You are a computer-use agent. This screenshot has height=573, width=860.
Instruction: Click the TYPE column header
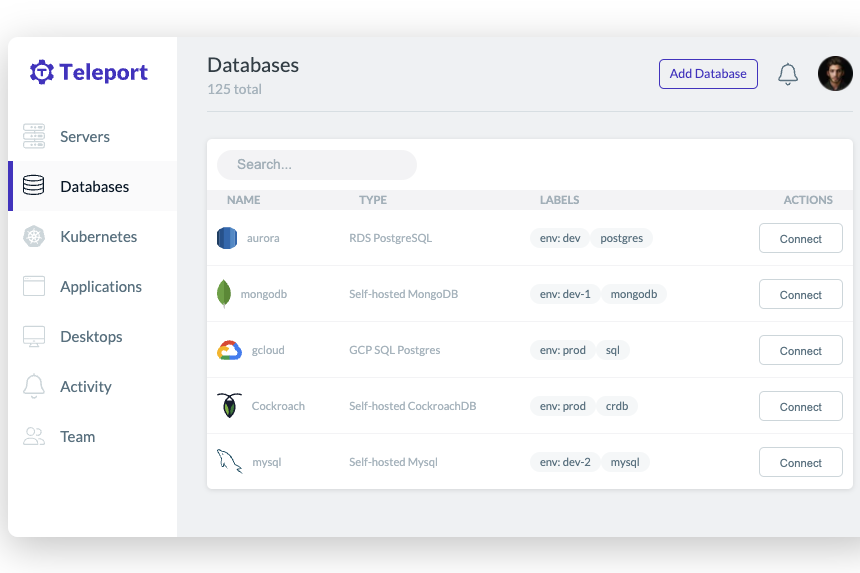pos(373,200)
